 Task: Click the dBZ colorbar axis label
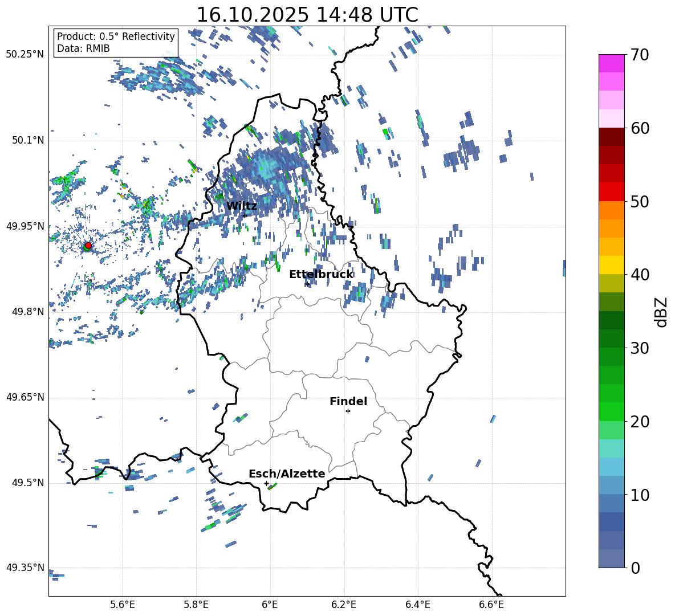coord(662,312)
